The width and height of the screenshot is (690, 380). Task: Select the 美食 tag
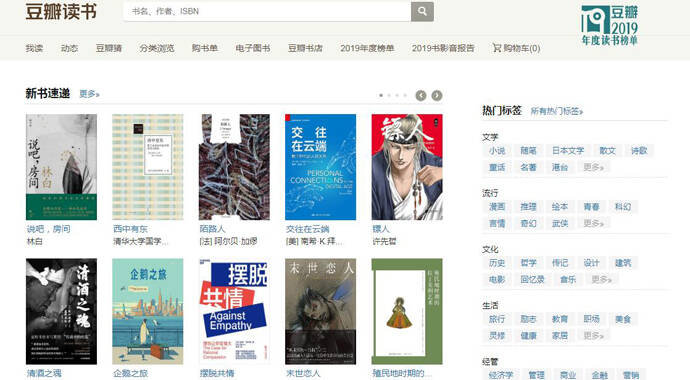623,319
